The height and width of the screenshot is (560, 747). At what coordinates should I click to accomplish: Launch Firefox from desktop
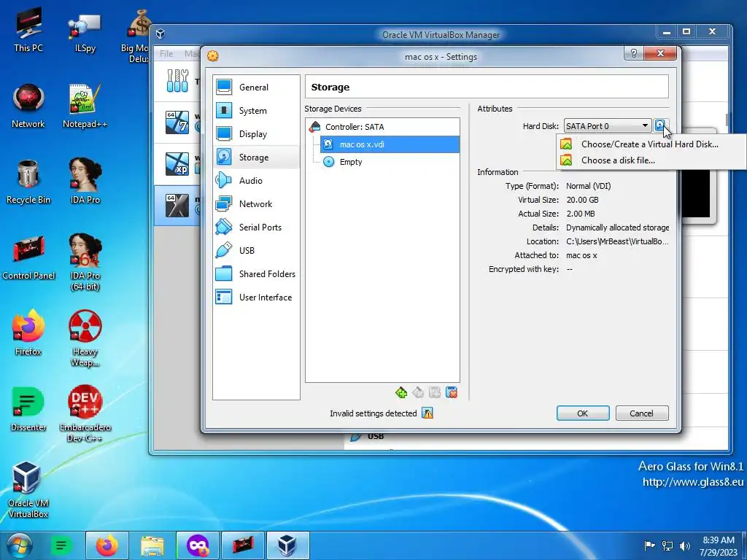pos(28,332)
